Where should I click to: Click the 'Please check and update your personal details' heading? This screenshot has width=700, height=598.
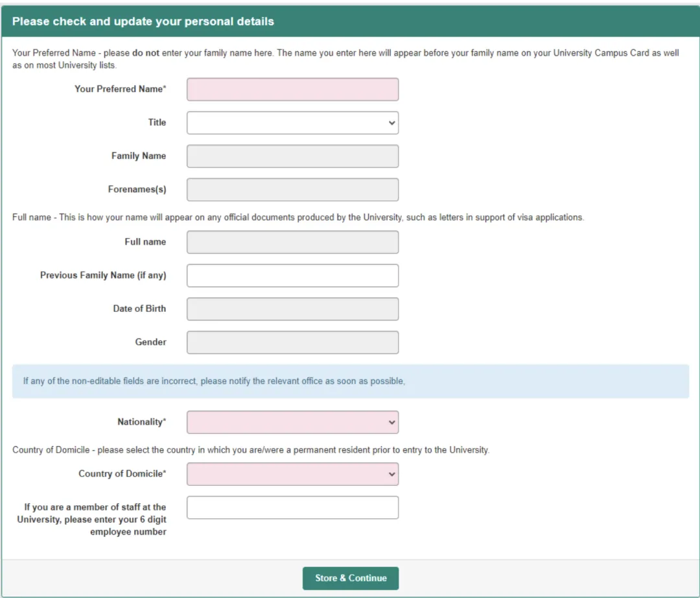(143, 21)
